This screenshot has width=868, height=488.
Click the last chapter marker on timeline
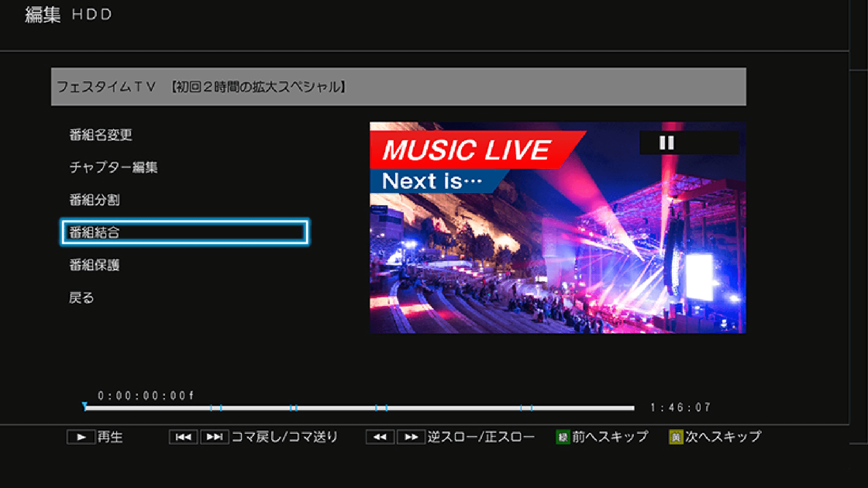(x=531, y=408)
